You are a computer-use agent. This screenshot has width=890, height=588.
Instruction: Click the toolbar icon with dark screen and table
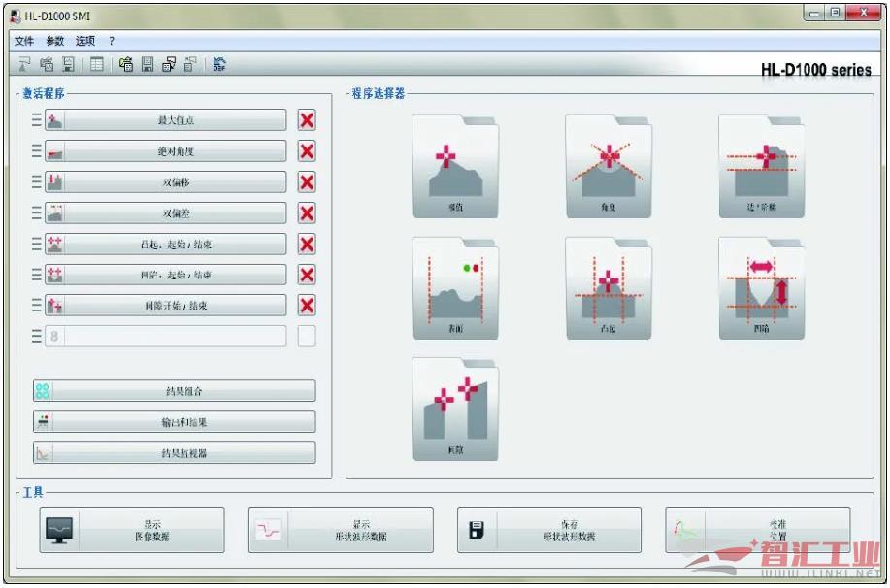pyautogui.click(x=169, y=65)
